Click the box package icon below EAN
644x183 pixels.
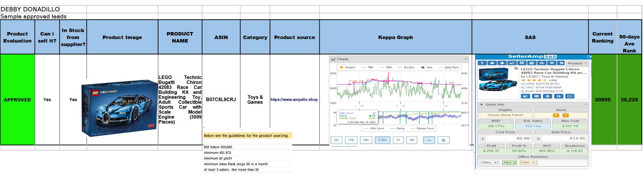[525, 96]
